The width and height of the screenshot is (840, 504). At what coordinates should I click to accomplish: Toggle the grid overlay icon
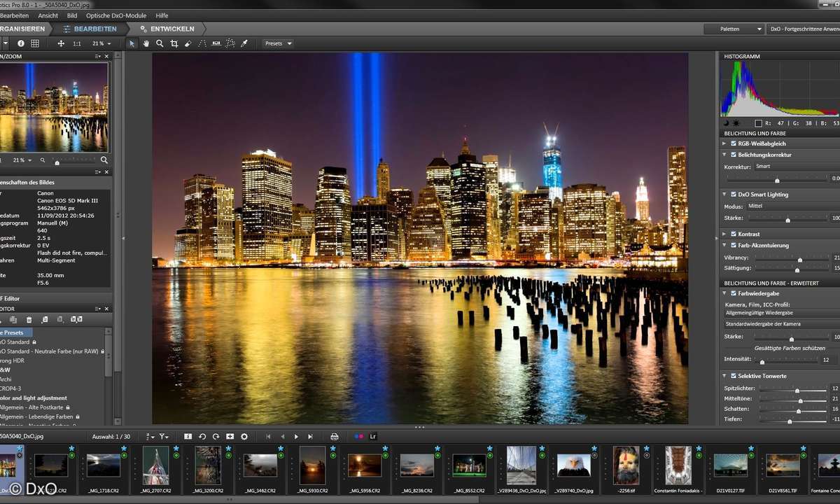pyautogui.click(x=35, y=43)
